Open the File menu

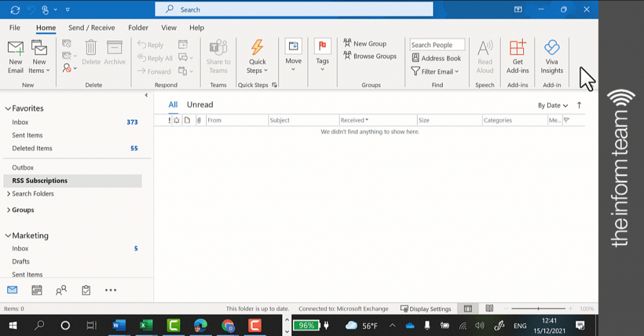point(15,28)
